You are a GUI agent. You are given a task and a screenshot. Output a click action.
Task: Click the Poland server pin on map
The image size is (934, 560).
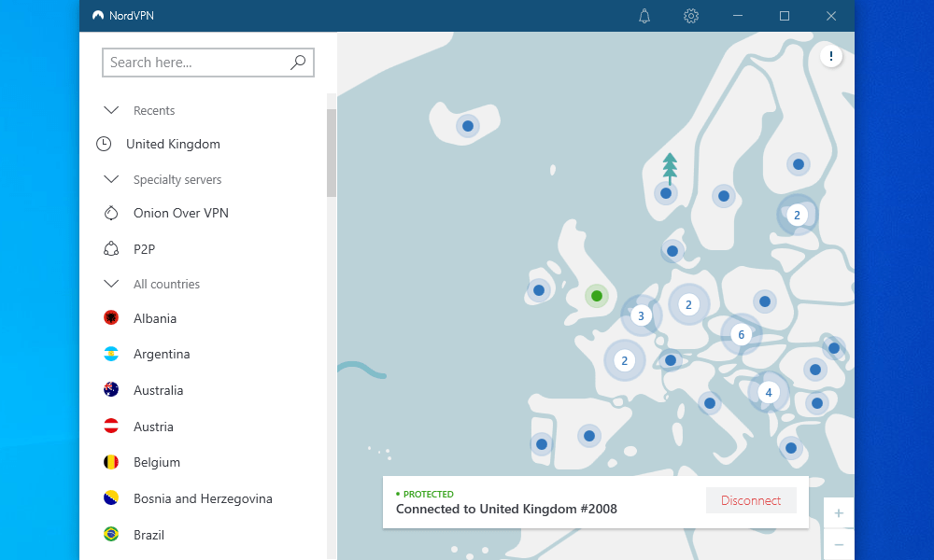(765, 301)
